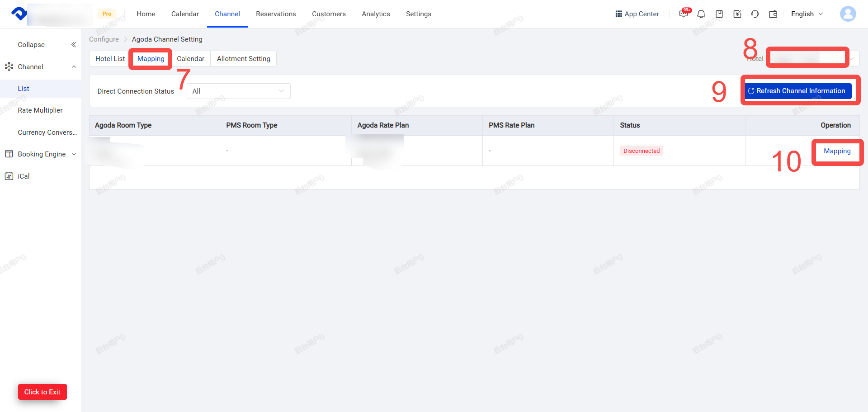Screen dimensions: 868x412
Task: Open the Calendar top menu
Action: (x=185, y=14)
